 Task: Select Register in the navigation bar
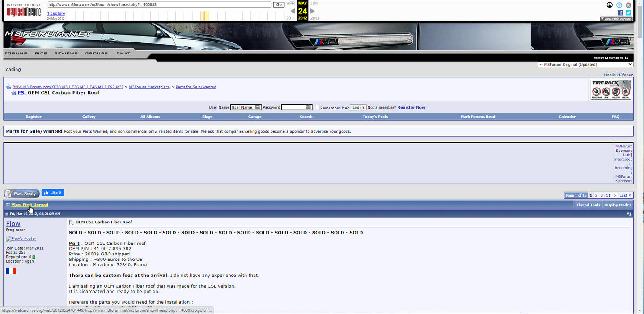point(34,117)
